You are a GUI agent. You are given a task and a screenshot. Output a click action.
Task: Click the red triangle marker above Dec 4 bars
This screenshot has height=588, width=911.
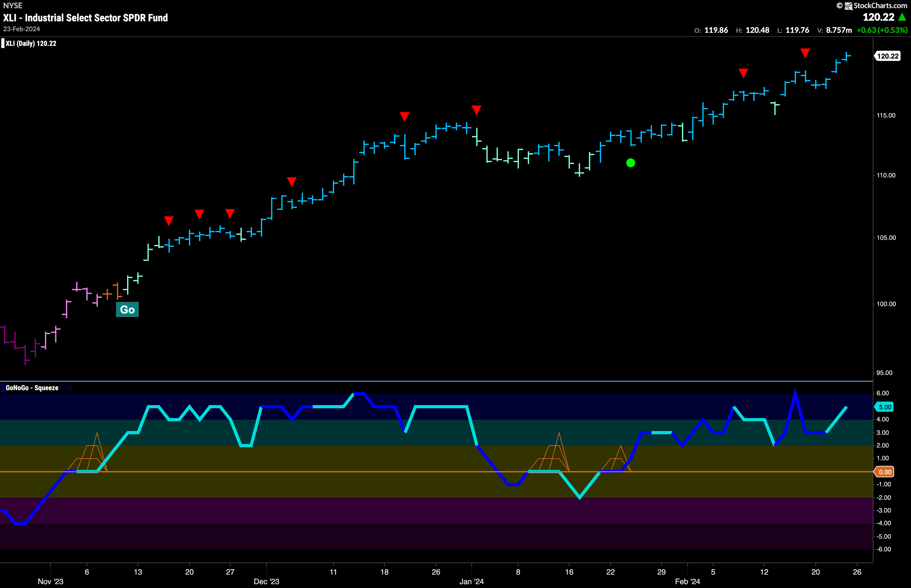tap(292, 182)
